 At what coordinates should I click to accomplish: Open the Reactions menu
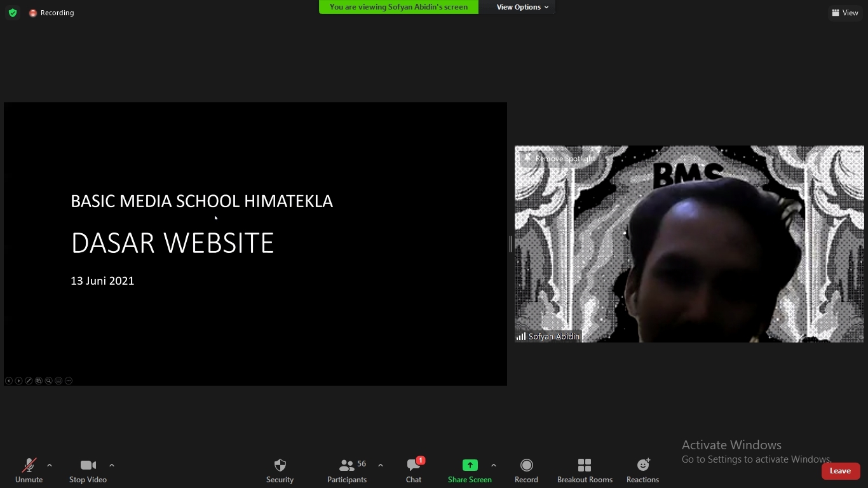(x=642, y=466)
